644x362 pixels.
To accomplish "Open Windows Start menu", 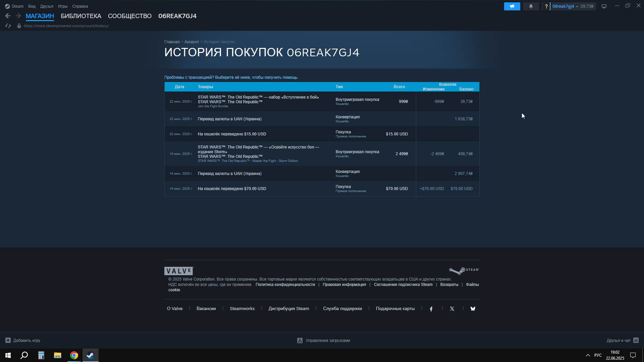I will tap(8, 355).
